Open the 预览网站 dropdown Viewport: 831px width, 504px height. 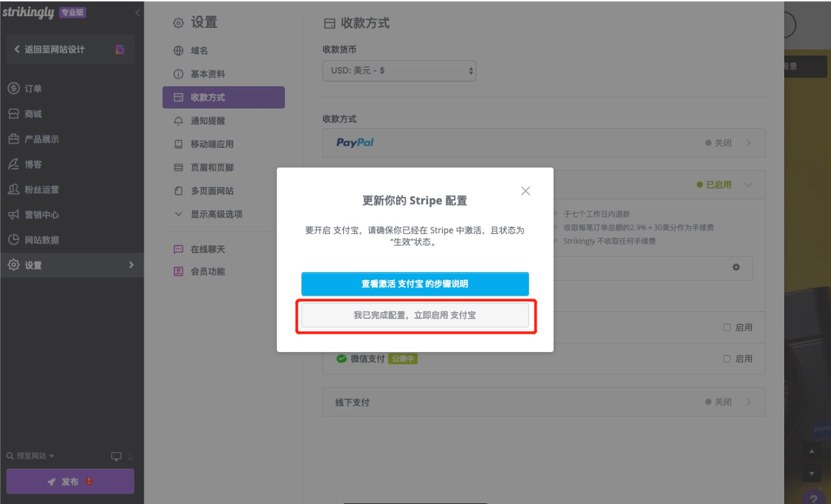(x=31, y=456)
